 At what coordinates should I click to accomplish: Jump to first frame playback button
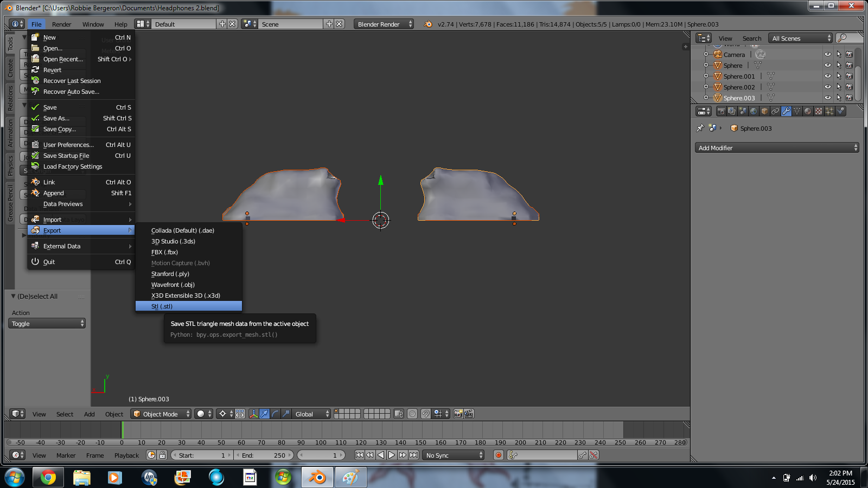(x=359, y=455)
